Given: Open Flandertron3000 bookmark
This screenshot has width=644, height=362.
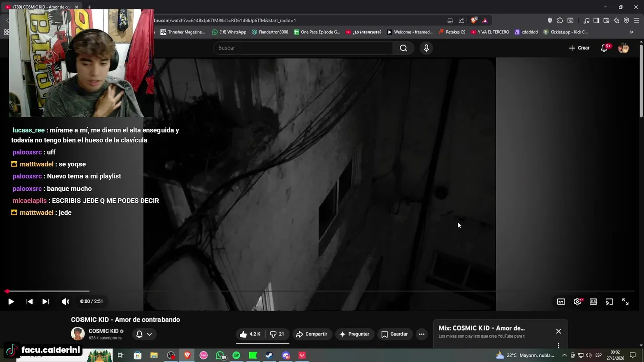Looking at the screenshot, I should (270, 32).
